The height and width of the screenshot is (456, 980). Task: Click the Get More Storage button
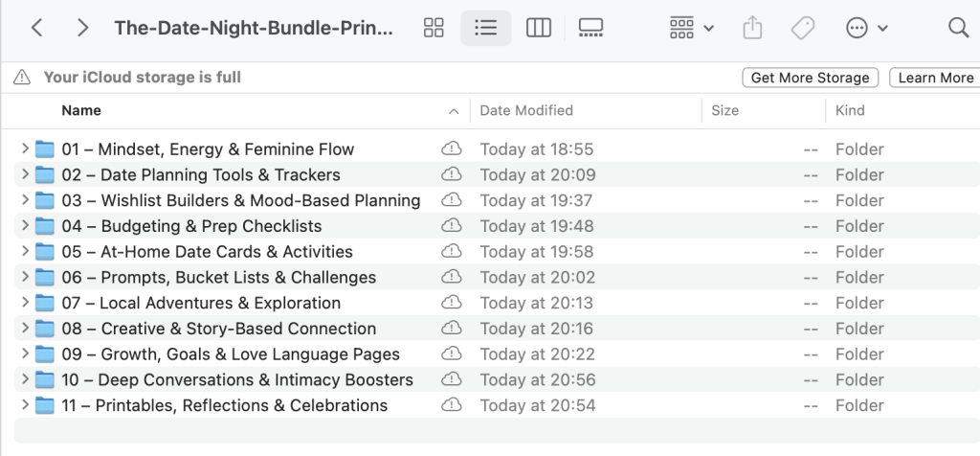[x=810, y=78]
